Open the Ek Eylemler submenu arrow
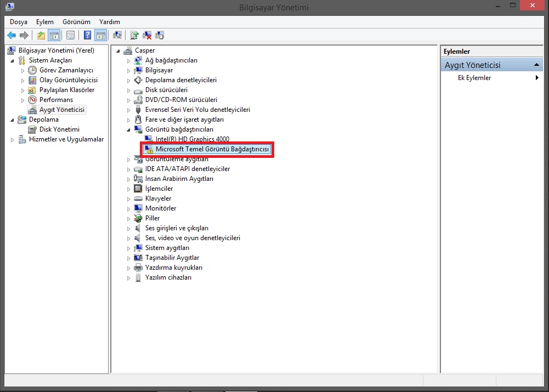549x392 pixels. pos(537,78)
